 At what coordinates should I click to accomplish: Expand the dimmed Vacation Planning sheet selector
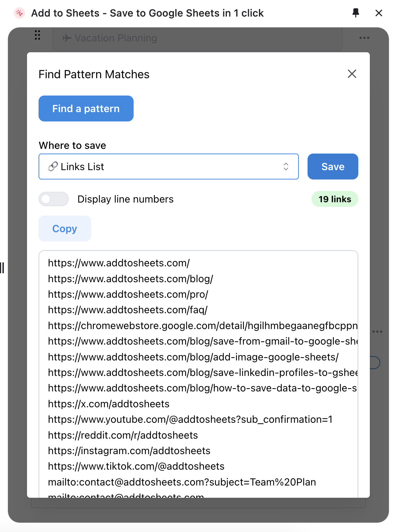(x=197, y=38)
